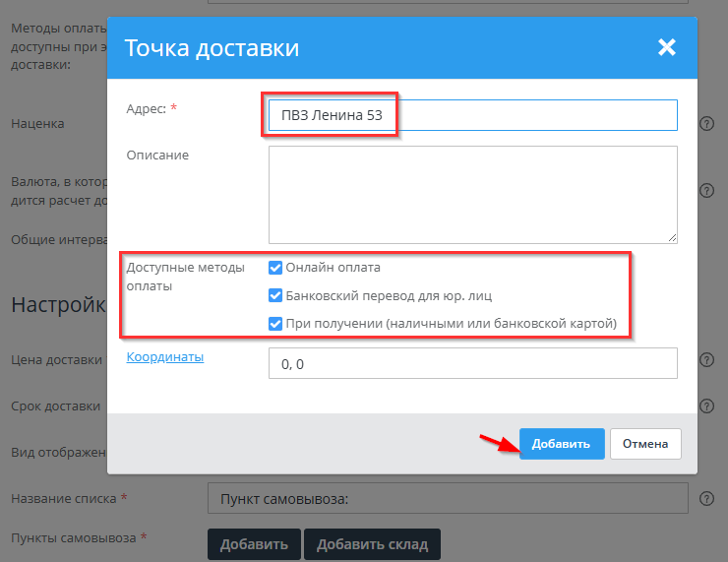Image resolution: width=728 pixels, height=562 pixels.
Task: Close the Точка доставки dialog with the X
Action: tap(666, 47)
